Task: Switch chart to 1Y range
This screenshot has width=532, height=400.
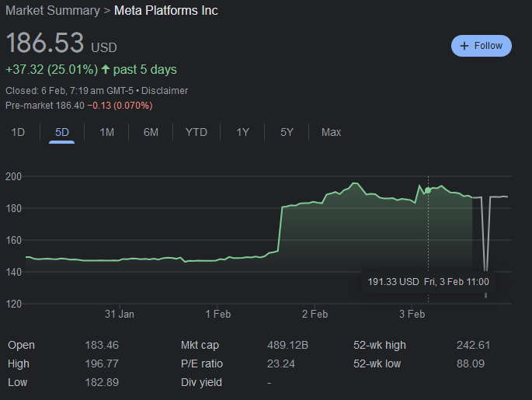Action: click(x=242, y=132)
